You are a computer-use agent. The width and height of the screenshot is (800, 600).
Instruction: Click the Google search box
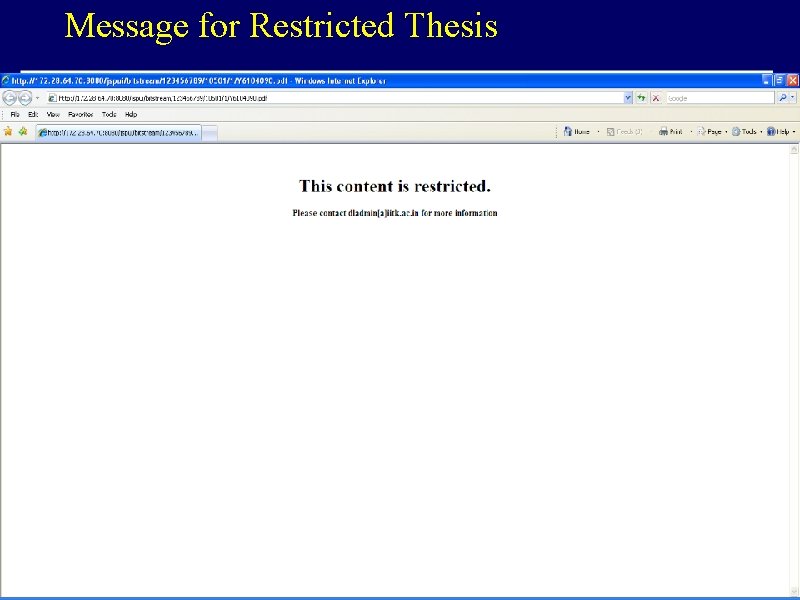(x=720, y=98)
